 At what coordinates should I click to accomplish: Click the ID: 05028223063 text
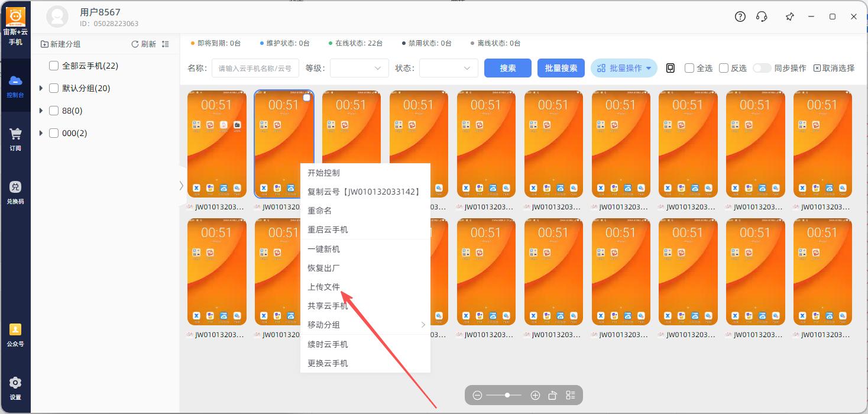109,24
